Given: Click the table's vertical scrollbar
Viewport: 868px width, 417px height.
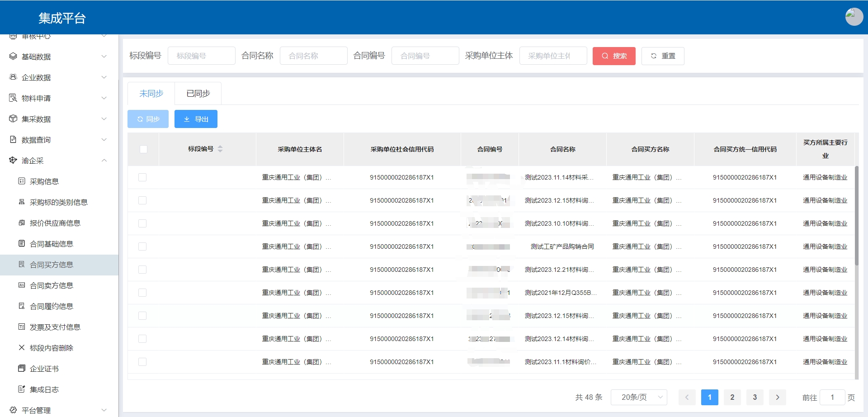Looking at the screenshot, I should (856, 217).
